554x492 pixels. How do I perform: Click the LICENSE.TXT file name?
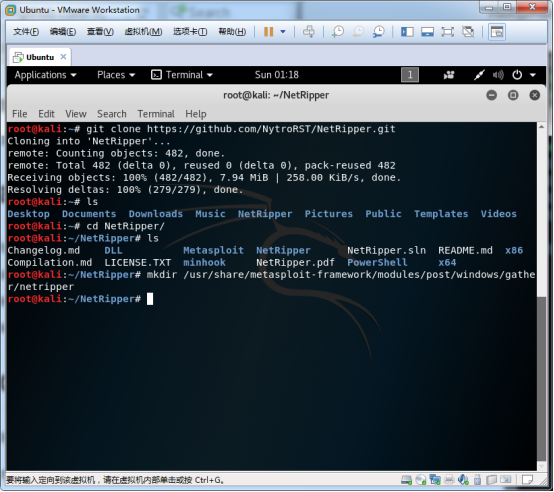click(137, 263)
